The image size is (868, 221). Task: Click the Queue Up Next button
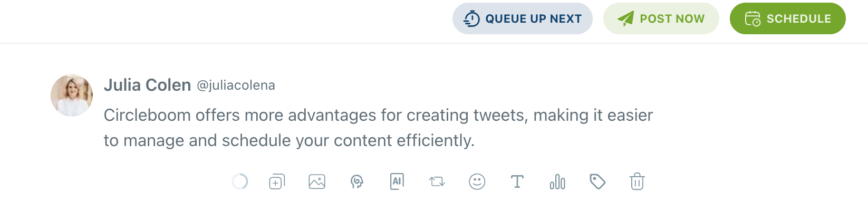tap(523, 19)
